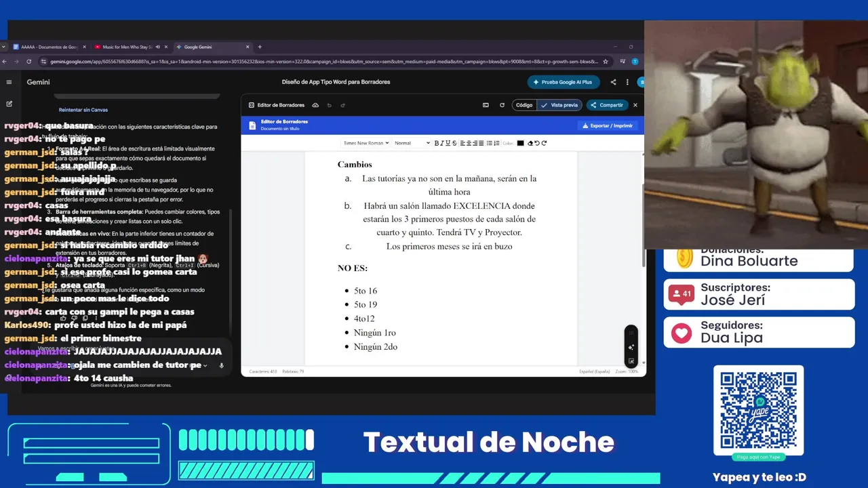Click the gemini.google.com address bar
Screen dimensions: 868x488
pos(324,61)
